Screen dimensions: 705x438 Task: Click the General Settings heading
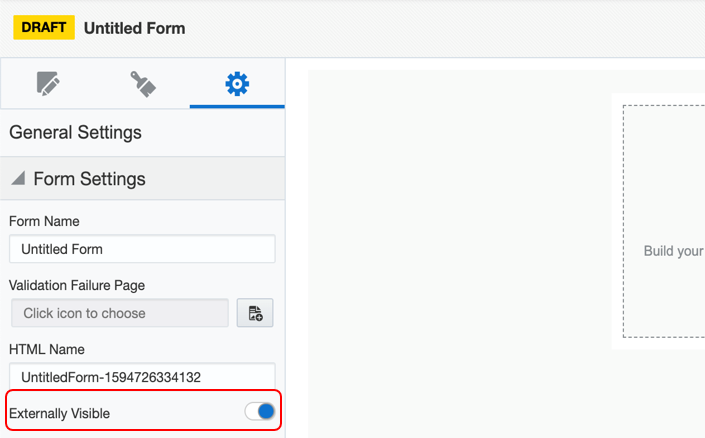point(75,132)
